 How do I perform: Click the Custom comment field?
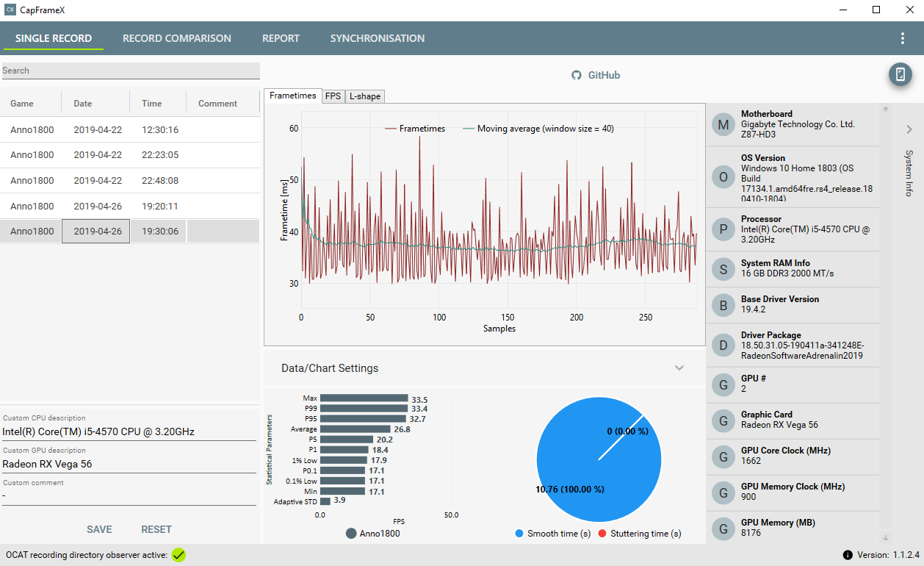click(x=128, y=496)
